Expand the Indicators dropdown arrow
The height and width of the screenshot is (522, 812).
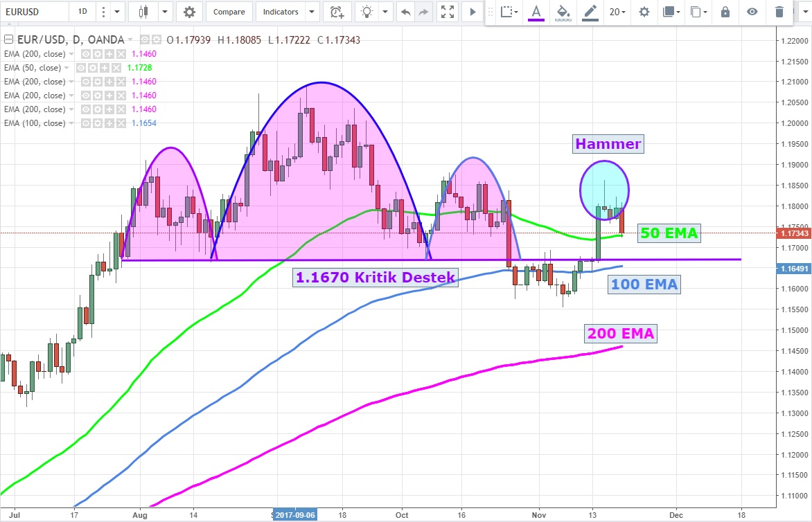(x=312, y=12)
